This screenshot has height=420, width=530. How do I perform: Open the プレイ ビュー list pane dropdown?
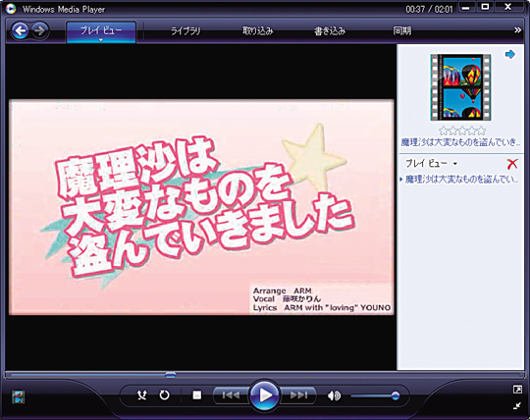(x=431, y=164)
